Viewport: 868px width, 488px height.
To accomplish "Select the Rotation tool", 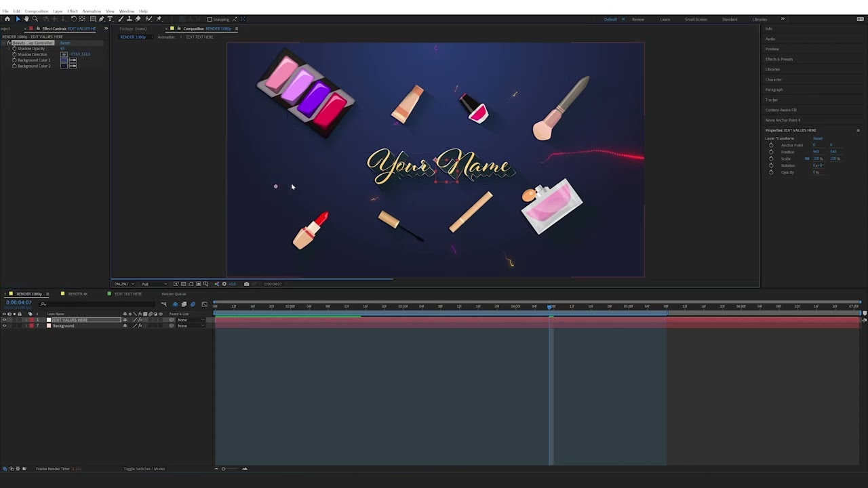I will click(x=73, y=19).
